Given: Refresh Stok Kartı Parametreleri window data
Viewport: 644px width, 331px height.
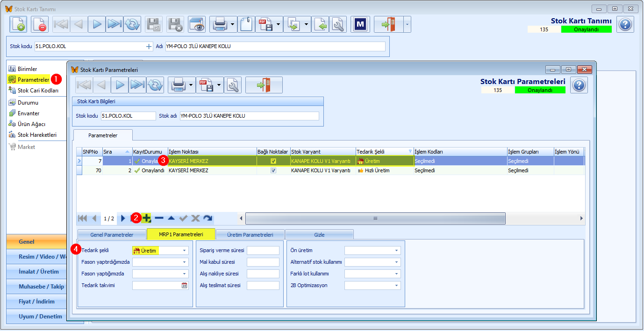Looking at the screenshot, I should (x=155, y=85).
